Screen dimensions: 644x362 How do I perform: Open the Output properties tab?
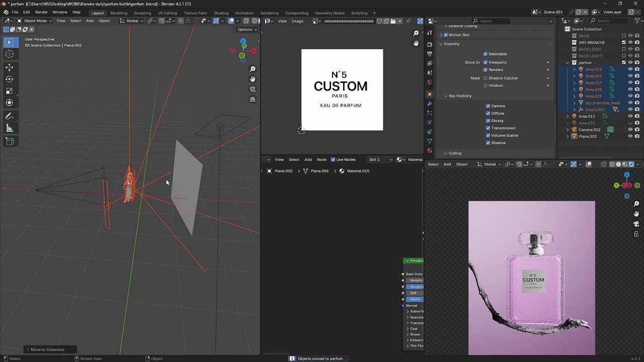coord(430,54)
